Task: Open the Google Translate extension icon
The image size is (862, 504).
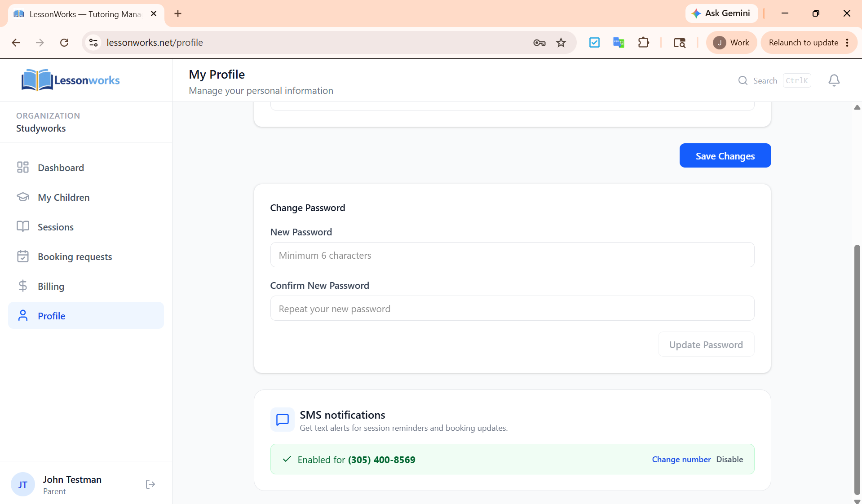Action: pos(619,43)
